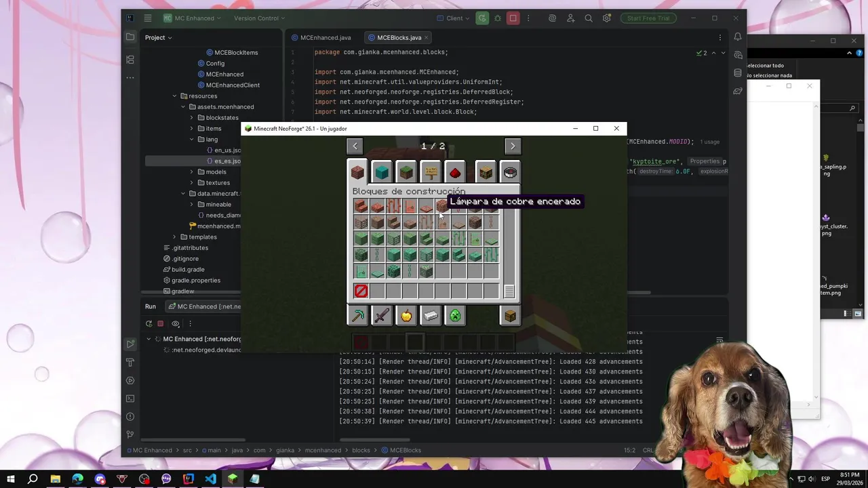Click the red destroy item slot
The image size is (868, 488).
coord(361,291)
